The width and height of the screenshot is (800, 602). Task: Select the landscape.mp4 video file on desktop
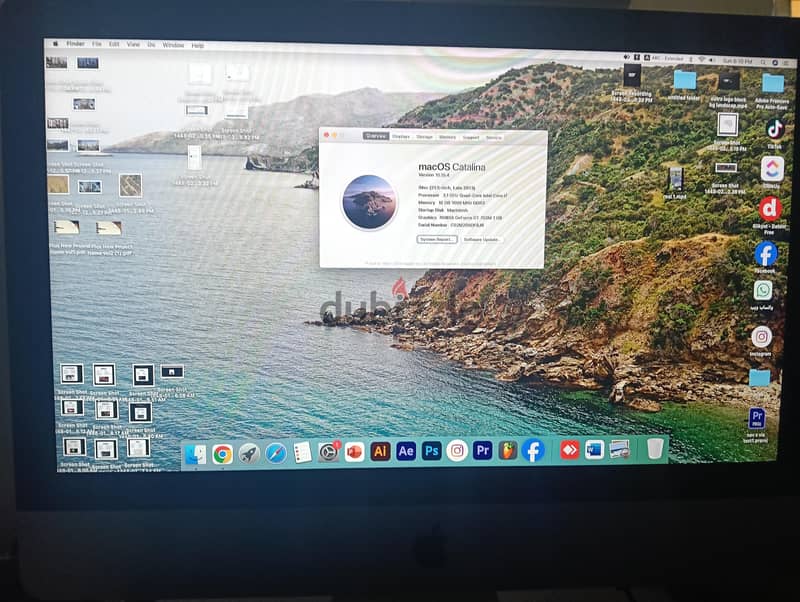point(729,82)
